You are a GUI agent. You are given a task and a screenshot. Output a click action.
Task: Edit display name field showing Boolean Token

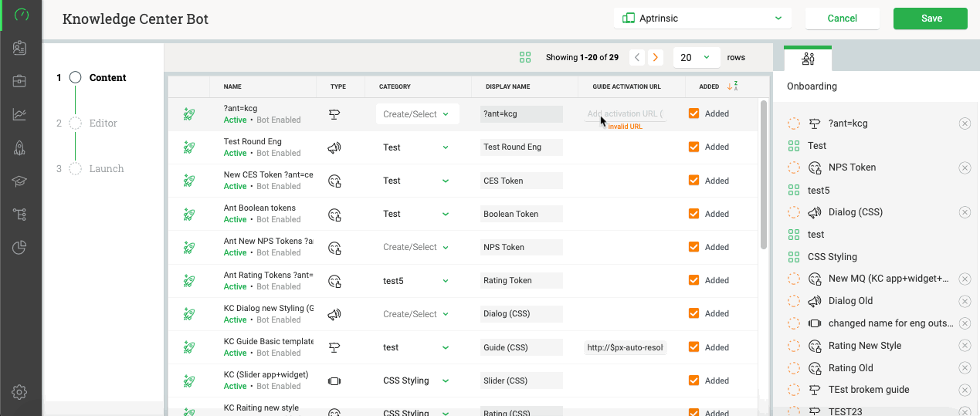pos(521,214)
